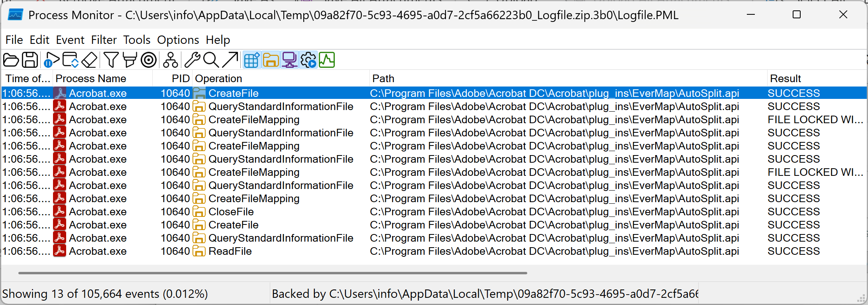This screenshot has width=868, height=305.
Task: Toggle process and thread activity display
Action: [x=308, y=60]
